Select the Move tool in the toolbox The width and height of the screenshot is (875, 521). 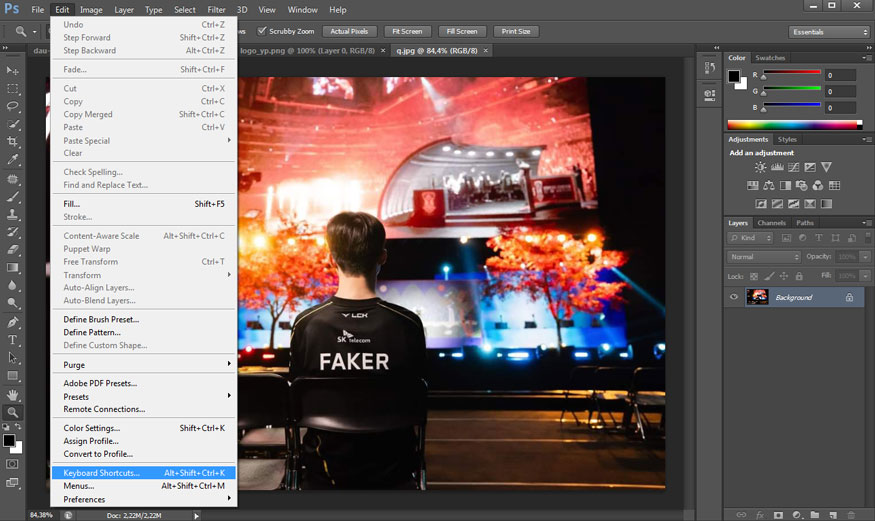pos(13,70)
